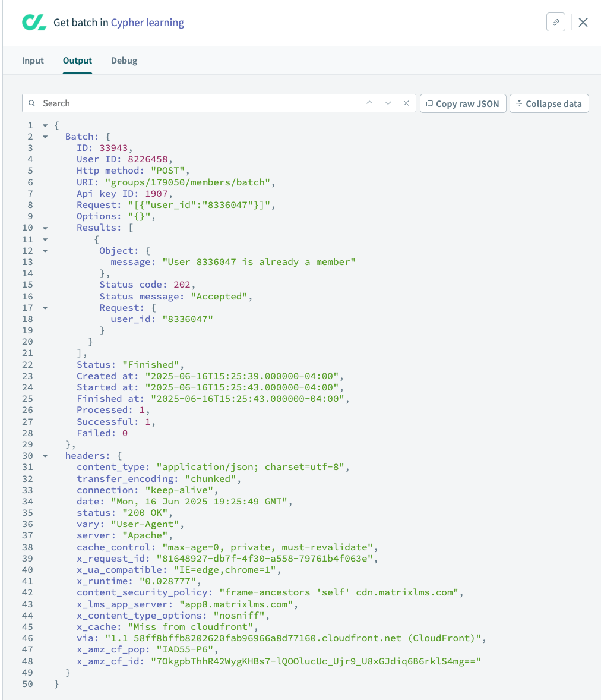
Task: Click Collapse data button
Action: pyautogui.click(x=549, y=103)
